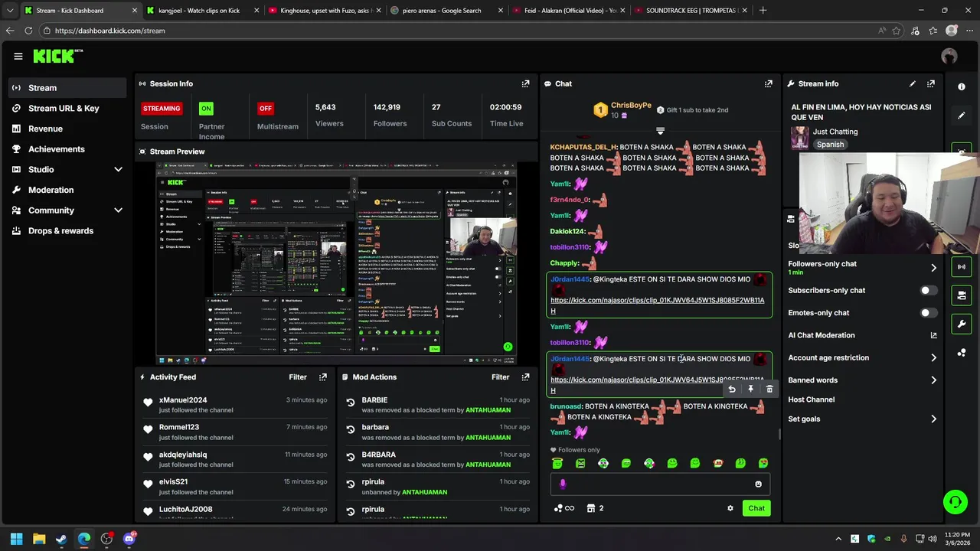Click the right sidebar pencil edit icon

(962, 116)
